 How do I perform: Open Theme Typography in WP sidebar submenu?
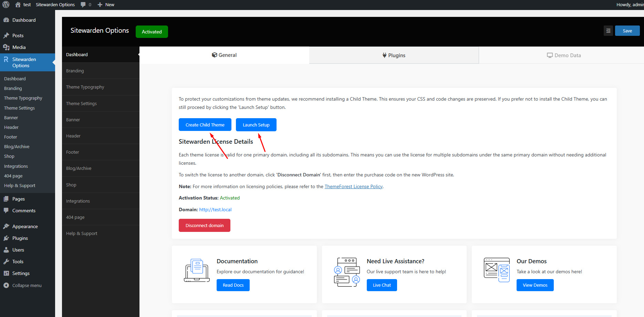[23, 98]
